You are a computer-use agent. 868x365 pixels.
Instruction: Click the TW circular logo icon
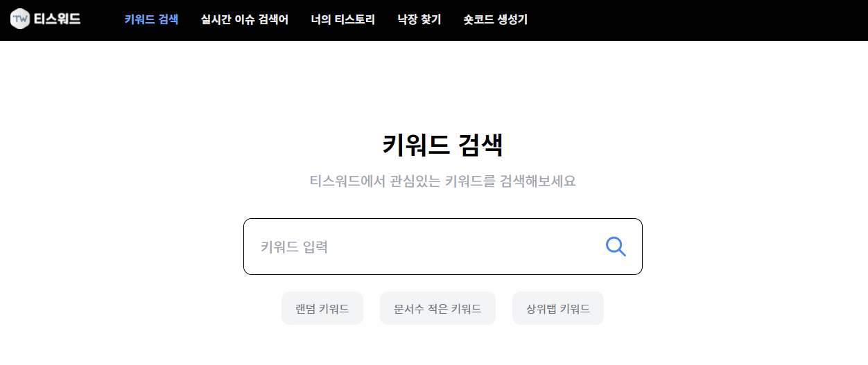click(21, 19)
